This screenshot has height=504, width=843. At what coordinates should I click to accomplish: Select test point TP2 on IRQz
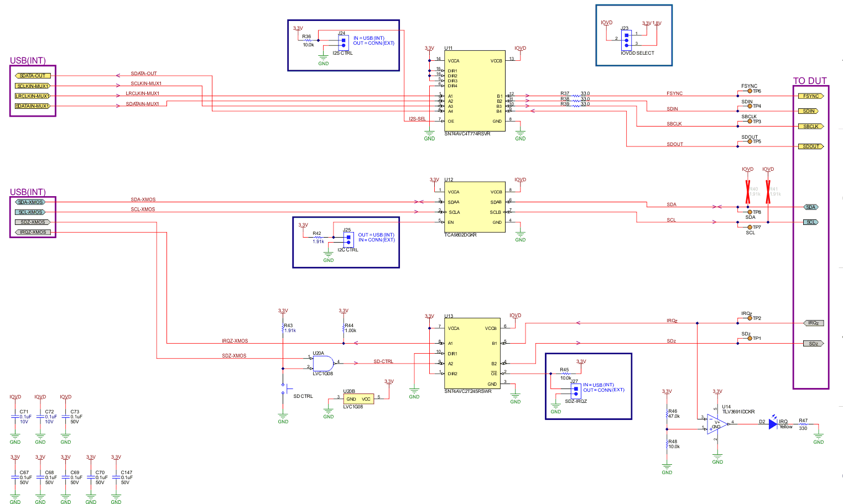(750, 318)
